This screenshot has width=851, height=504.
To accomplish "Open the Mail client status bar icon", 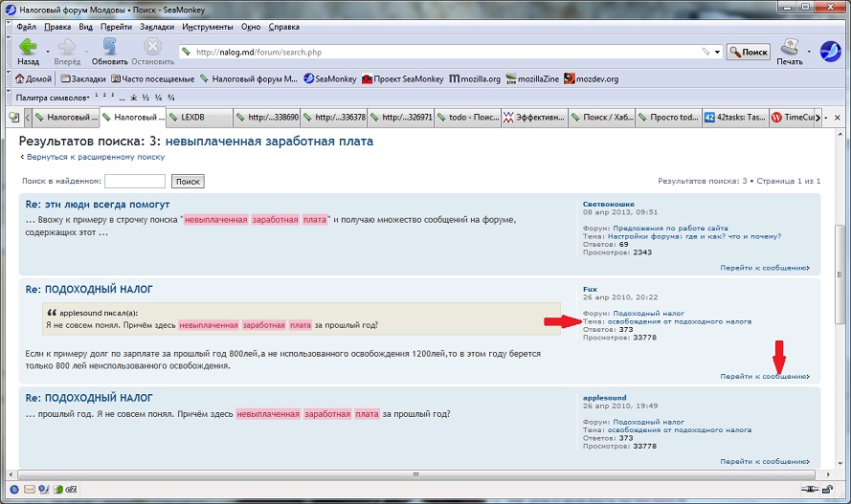I will point(30,490).
